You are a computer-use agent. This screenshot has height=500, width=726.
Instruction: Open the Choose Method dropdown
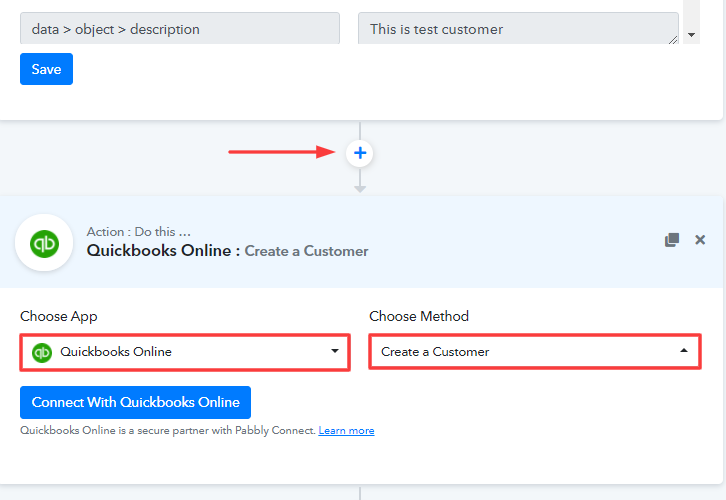[535, 352]
